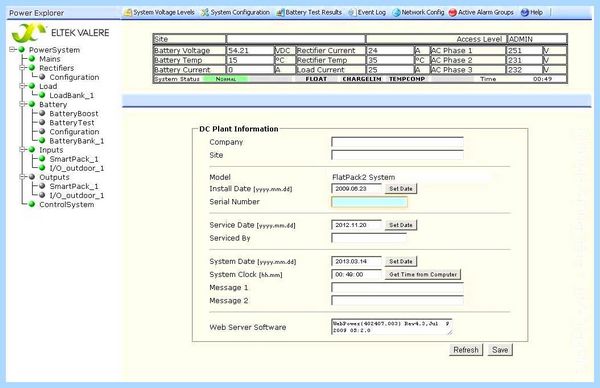This screenshot has height=388, width=600.
Task: Click the Eltek Valere logo
Action: [60, 33]
